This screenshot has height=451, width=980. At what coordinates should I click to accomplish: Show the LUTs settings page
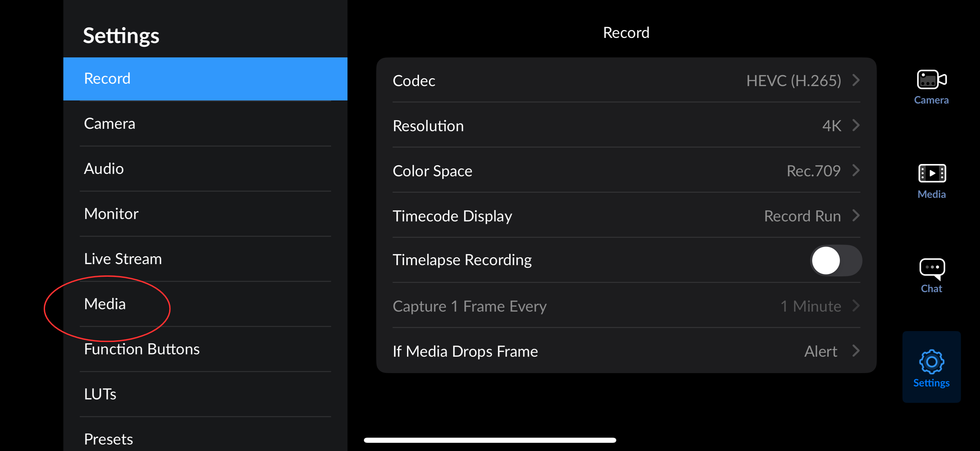point(205,394)
